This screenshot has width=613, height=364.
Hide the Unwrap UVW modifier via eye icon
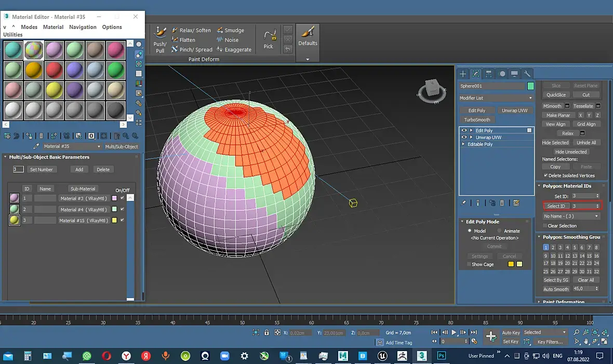click(464, 138)
